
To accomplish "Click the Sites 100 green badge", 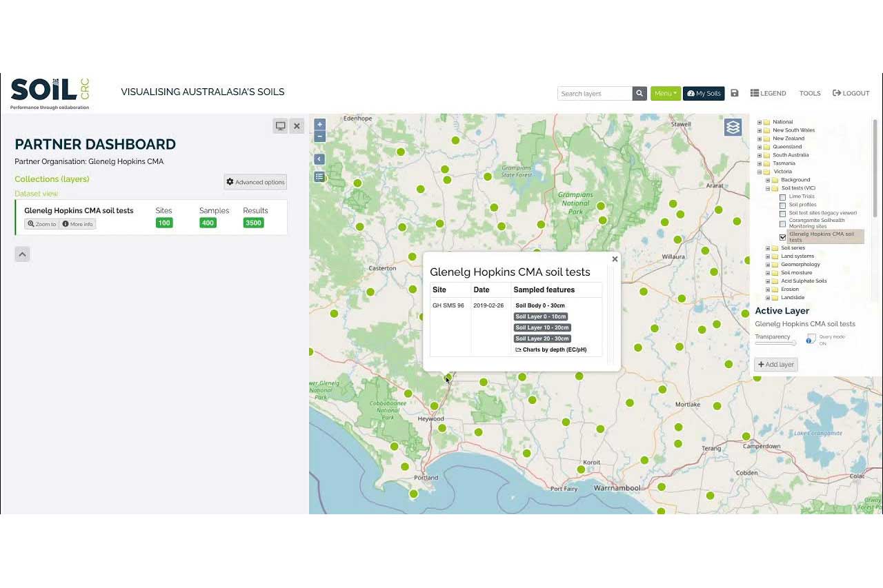I will tap(164, 223).
